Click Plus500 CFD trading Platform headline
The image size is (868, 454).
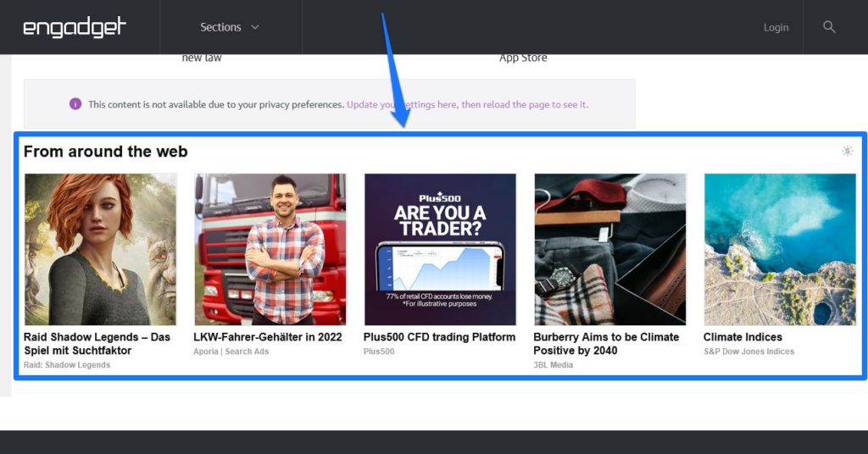point(440,337)
